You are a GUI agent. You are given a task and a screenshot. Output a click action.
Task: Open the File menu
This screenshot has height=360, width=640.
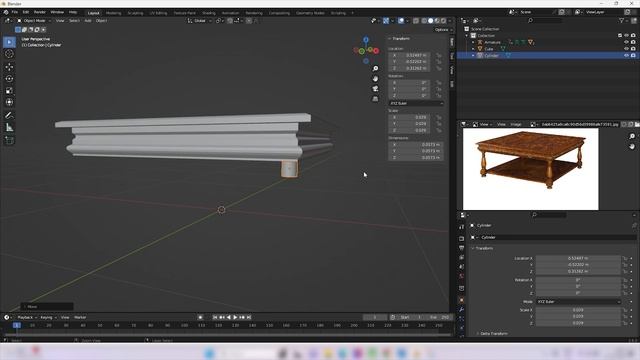[x=15, y=12]
